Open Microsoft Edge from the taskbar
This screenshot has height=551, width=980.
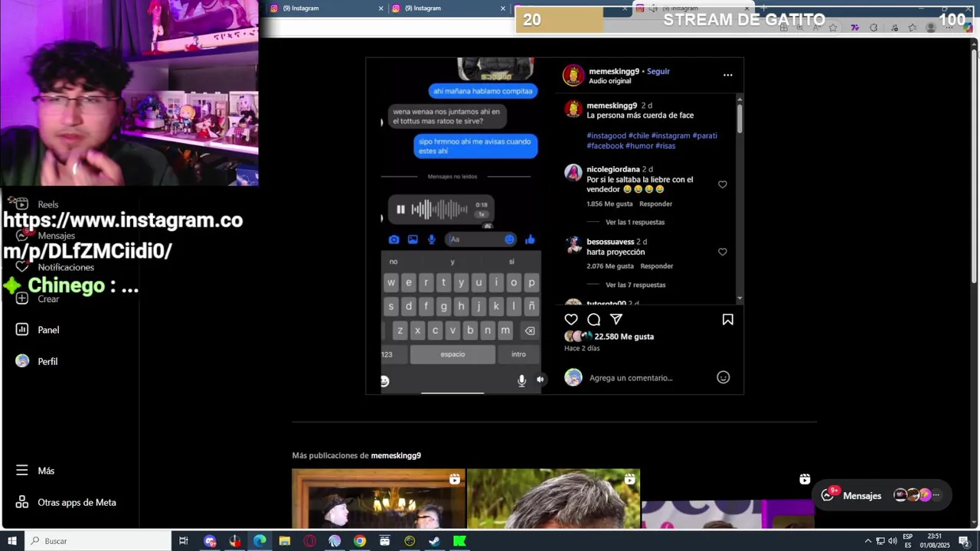click(260, 541)
